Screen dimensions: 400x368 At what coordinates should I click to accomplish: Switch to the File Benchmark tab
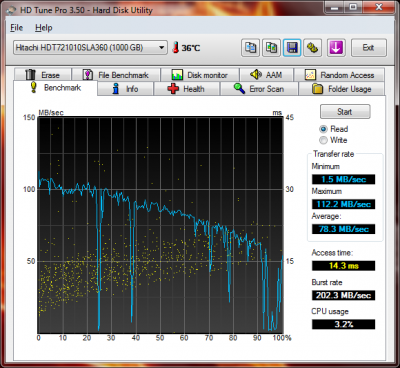click(x=116, y=75)
